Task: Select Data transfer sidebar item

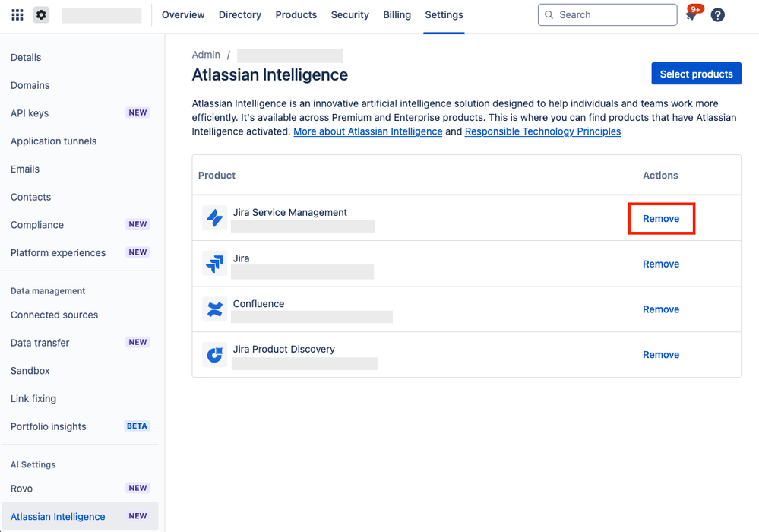Action: (40, 343)
